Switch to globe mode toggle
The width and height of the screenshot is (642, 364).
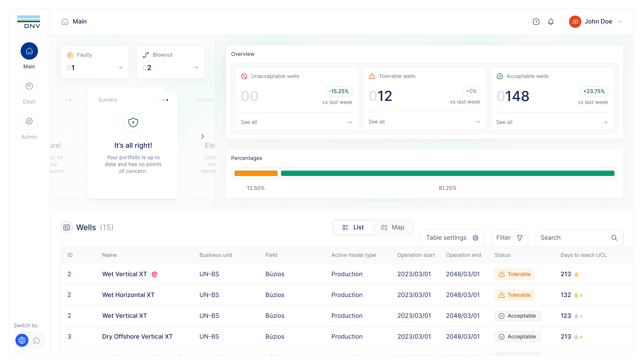point(22,340)
